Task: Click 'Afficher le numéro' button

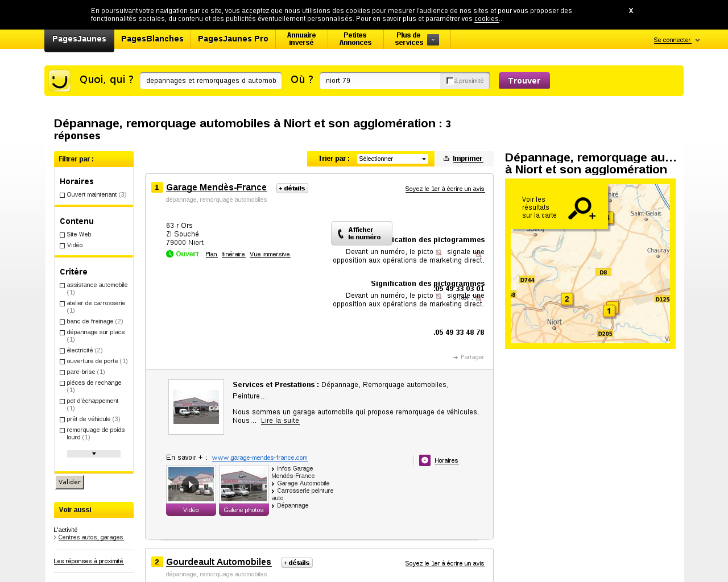Action: [x=362, y=234]
